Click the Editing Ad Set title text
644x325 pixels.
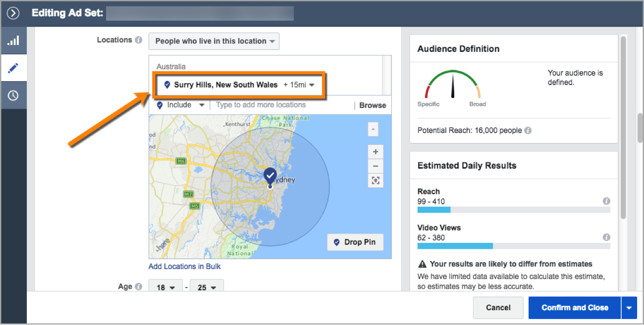67,13
